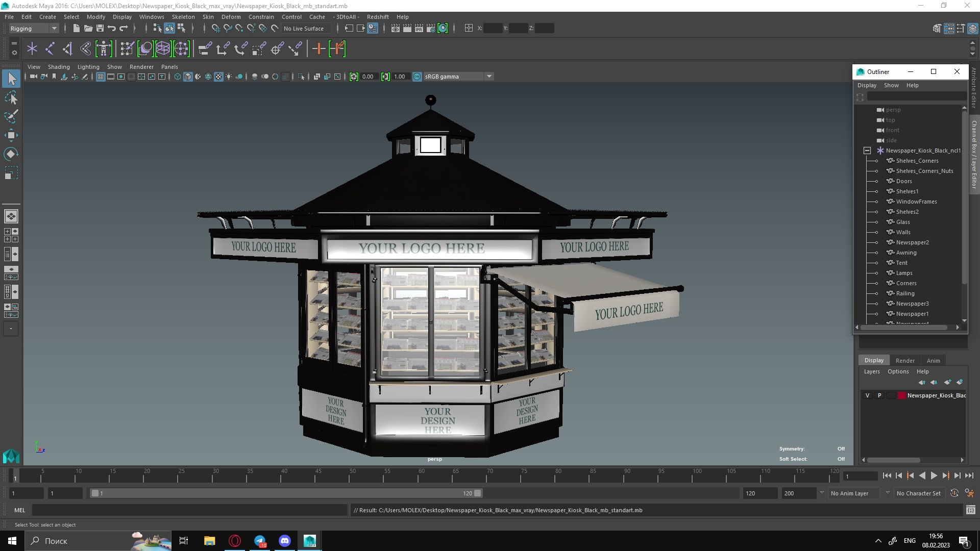Click the auto keyframe toggle icon
This screenshot has height=551, width=980.
tap(954, 493)
